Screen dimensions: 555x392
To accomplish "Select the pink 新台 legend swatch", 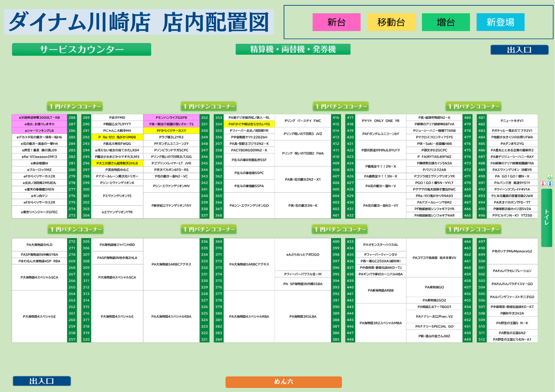I will coord(336,22).
